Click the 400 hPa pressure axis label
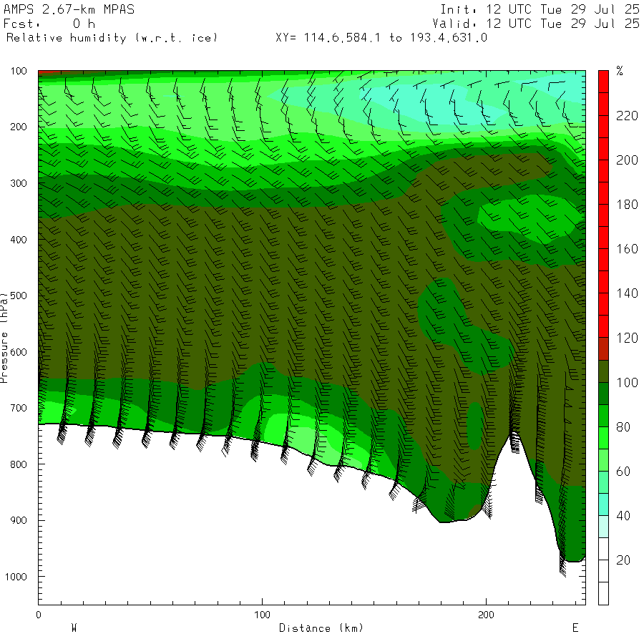 click(x=19, y=240)
